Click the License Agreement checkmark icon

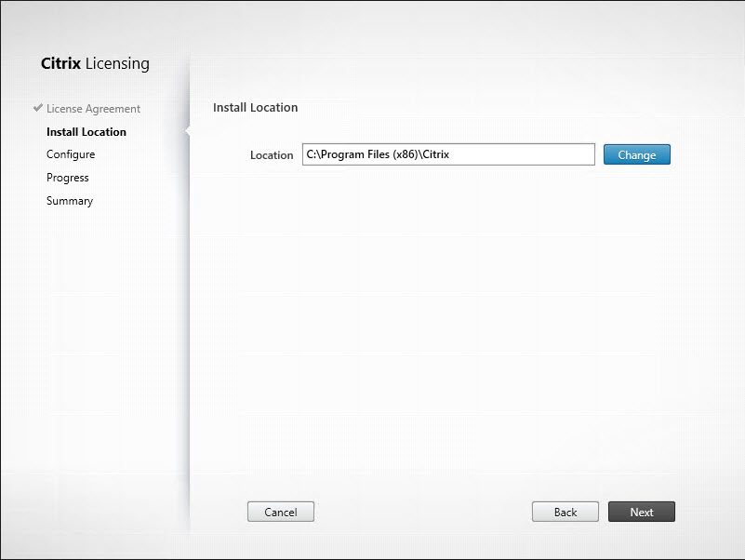pyautogui.click(x=38, y=108)
